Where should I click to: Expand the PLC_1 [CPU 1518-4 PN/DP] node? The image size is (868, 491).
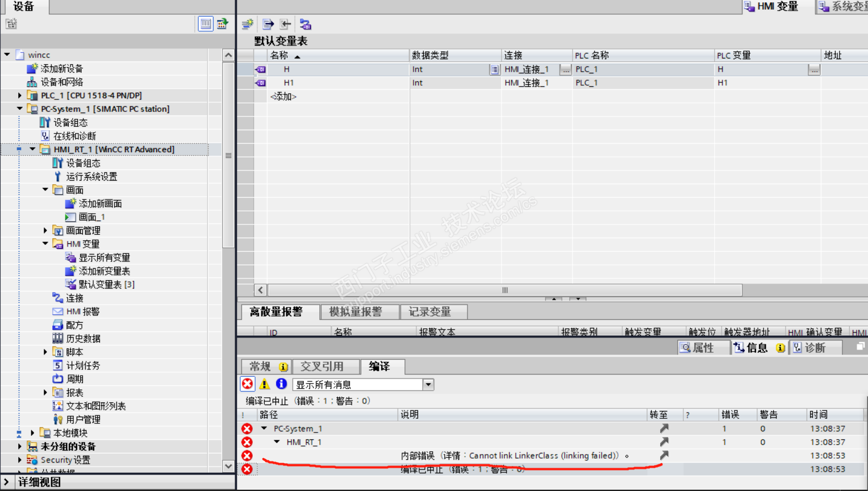pyautogui.click(x=20, y=95)
